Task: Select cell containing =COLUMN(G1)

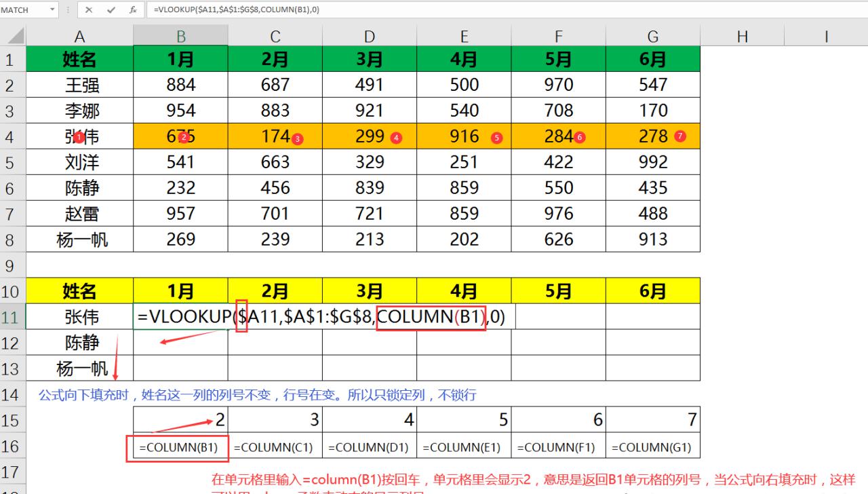Action: pos(653,447)
